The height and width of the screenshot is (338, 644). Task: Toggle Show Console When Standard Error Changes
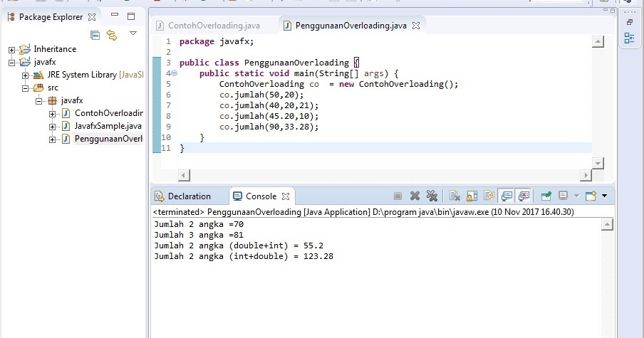pyautogui.click(x=524, y=196)
